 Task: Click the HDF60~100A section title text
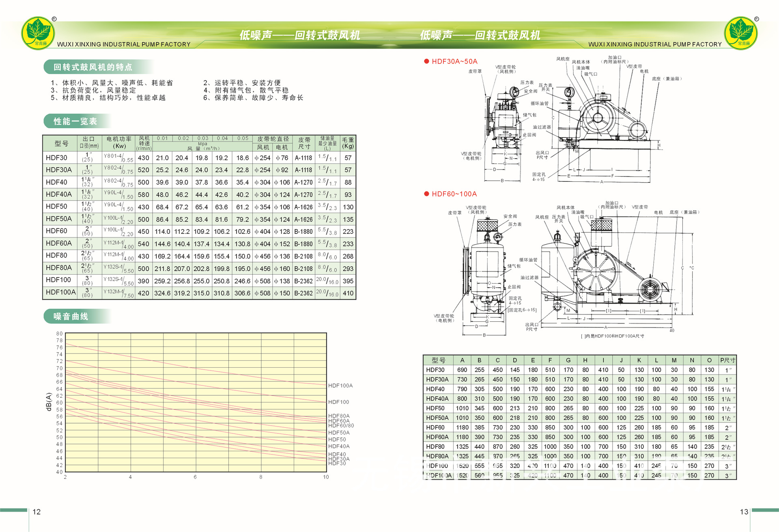454,194
